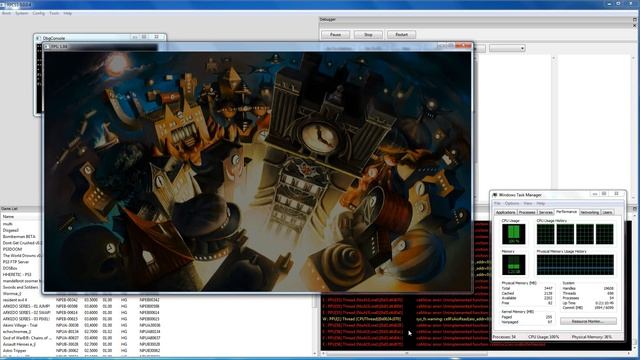Viewport: 640px width, 360px height.
Task: Click the Restart button in Debugger
Action: pos(401,35)
